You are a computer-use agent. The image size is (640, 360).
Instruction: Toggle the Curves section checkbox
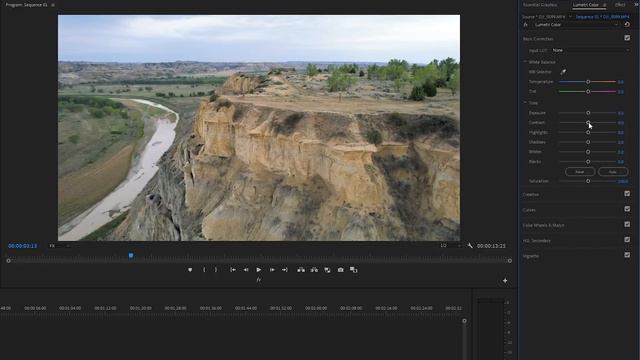point(627,209)
